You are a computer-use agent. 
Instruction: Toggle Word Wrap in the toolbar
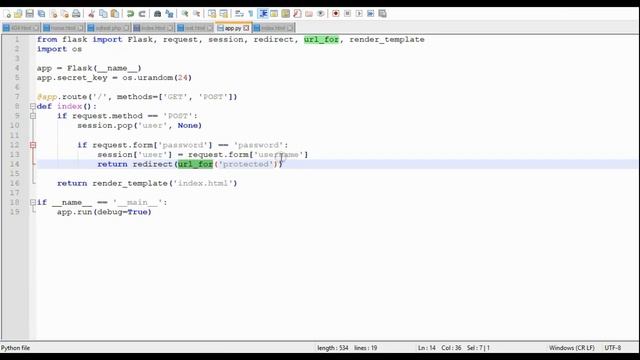coord(239,14)
